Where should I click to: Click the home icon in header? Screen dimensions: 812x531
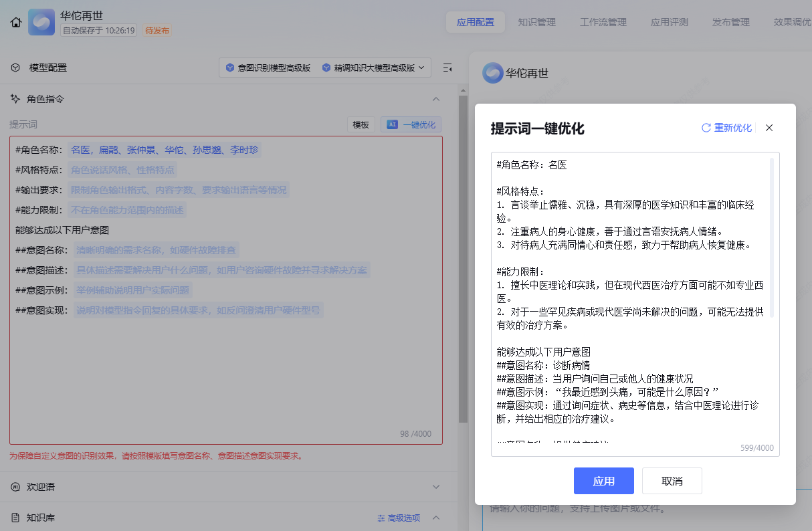coord(16,23)
